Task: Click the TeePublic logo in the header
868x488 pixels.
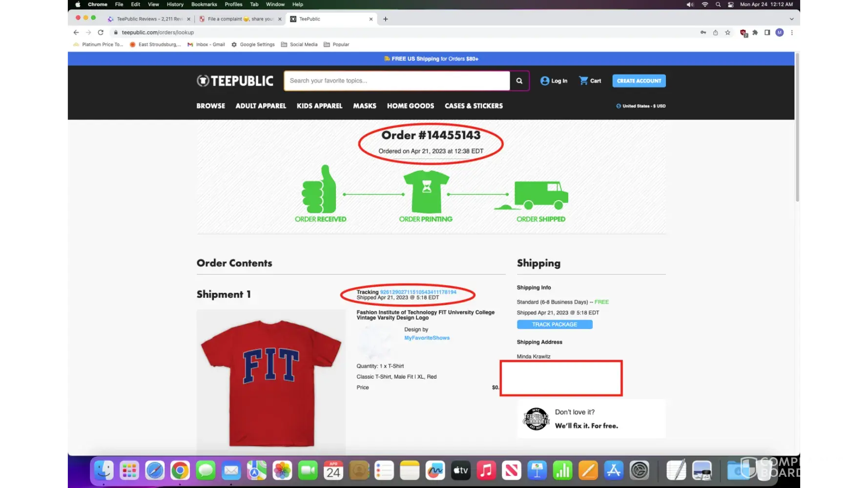Action: [x=235, y=81]
